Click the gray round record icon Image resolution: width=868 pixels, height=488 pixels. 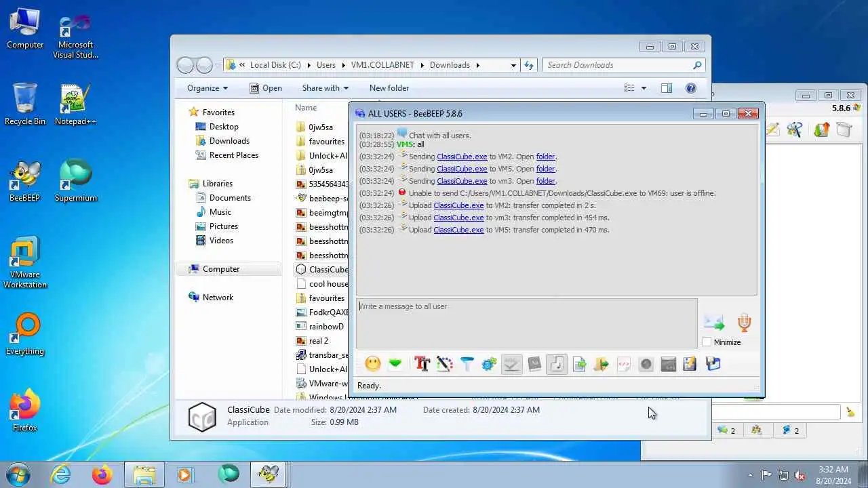coord(646,364)
